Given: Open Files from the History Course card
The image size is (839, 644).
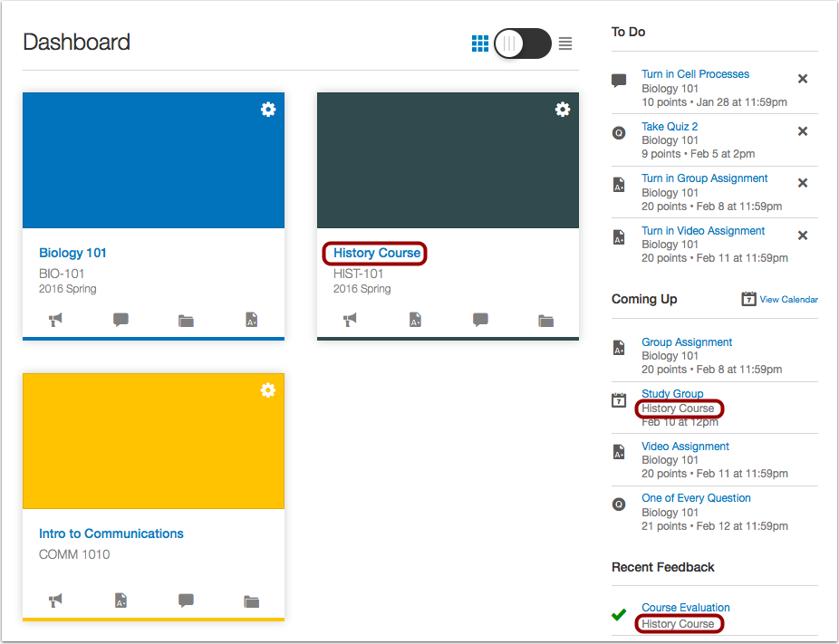Looking at the screenshot, I should 545,320.
